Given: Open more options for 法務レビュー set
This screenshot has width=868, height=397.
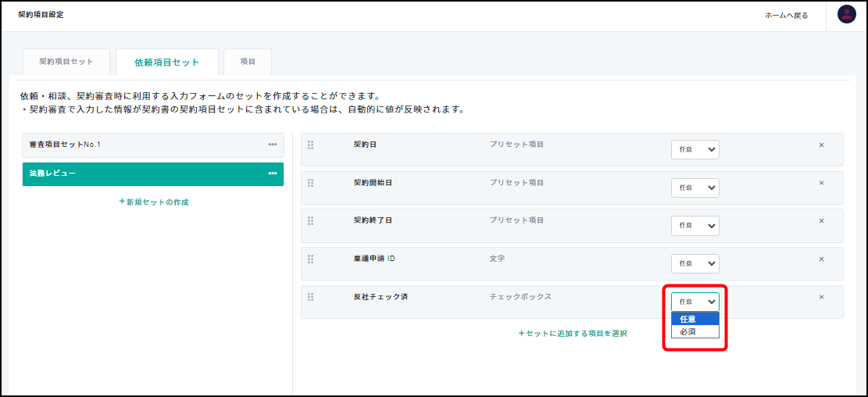Looking at the screenshot, I should tap(273, 173).
